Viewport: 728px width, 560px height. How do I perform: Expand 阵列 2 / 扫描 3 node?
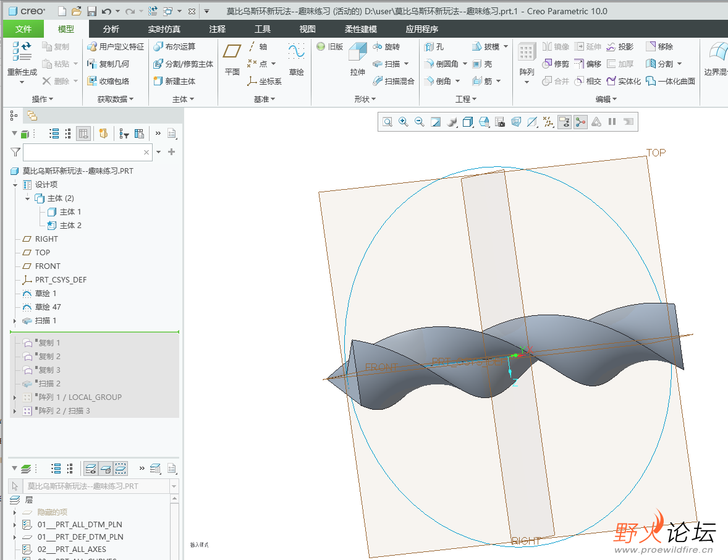[x=15, y=411]
